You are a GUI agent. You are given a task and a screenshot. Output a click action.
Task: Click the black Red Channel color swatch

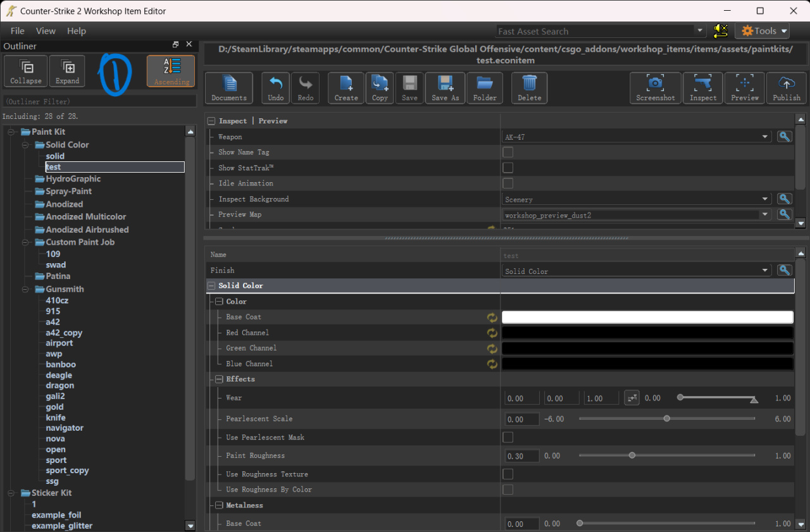pos(647,333)
